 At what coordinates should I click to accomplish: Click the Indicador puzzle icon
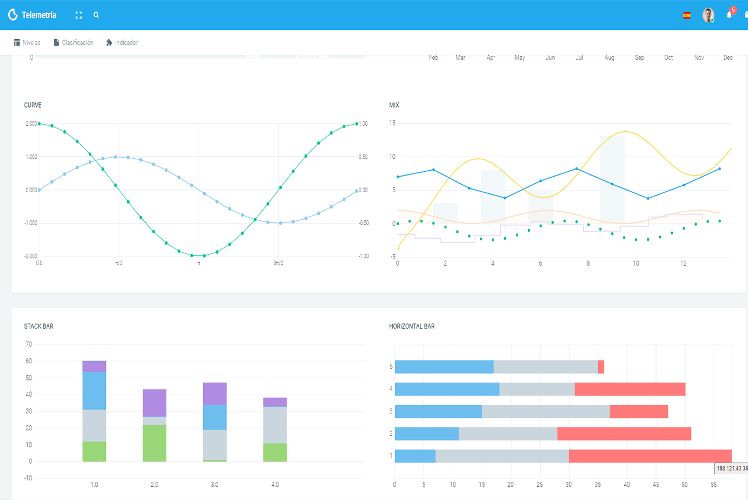[109, 43]
